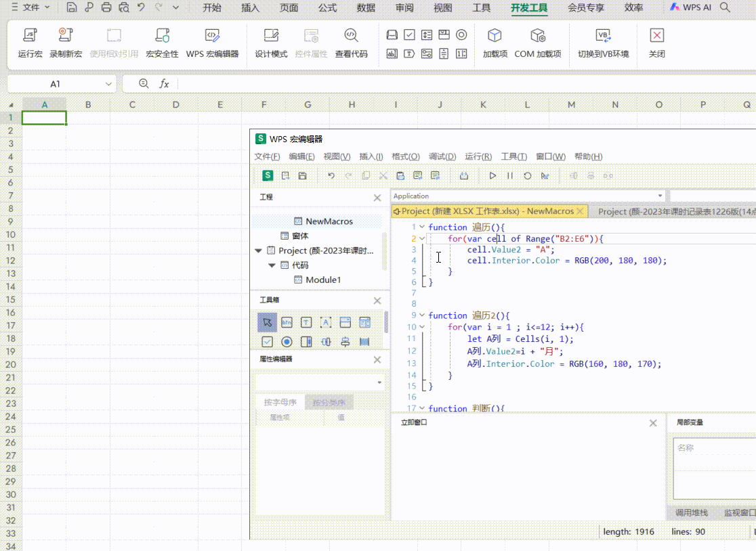Open the 调用堆栈 panel tab
This screenshot has width=756, height=551.
(x=692, y=513)
